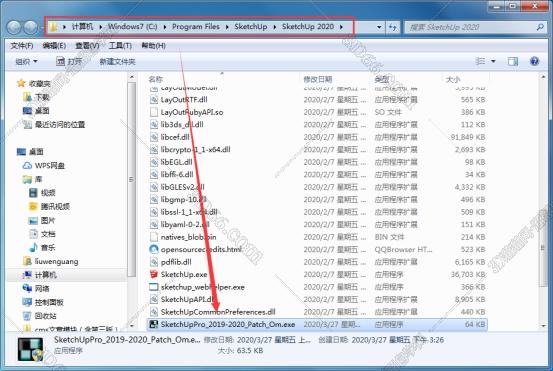This screenshot has width=553, height=371.
Task: Select 收藏夹 star icon in sidebar
Action: [21, 83]
